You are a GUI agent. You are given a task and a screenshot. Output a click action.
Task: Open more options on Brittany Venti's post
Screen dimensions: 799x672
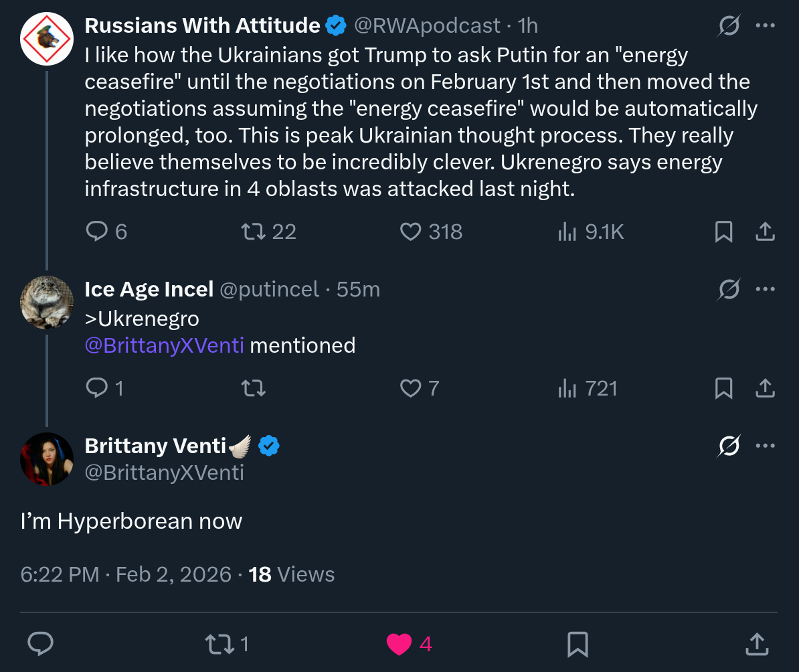[x=764, y=446]
